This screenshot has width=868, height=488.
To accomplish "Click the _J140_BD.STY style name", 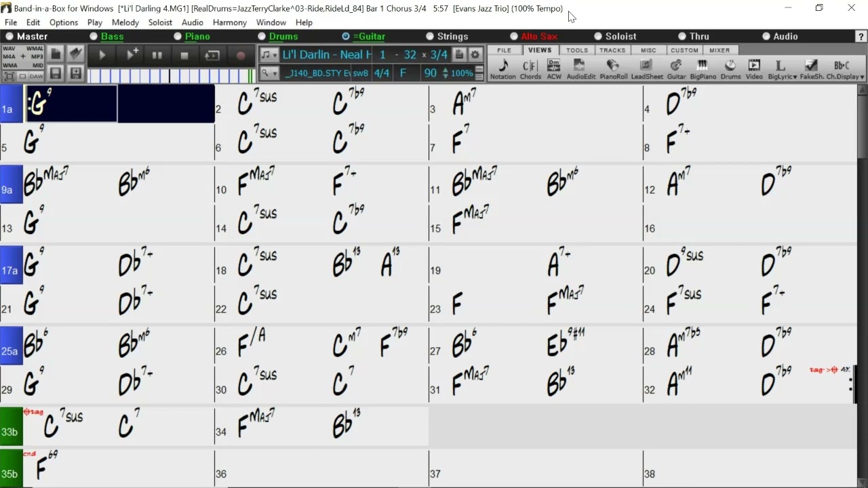I will [x=316, y=73].
